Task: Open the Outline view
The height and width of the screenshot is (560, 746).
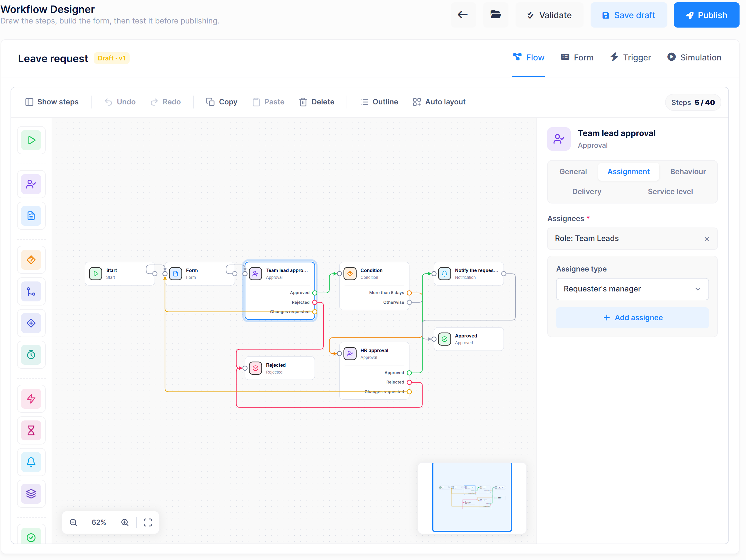Action: 379,102
